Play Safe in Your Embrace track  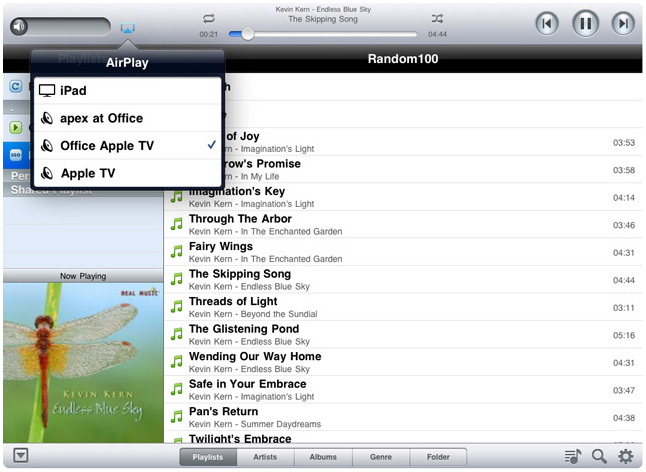coord(403,390)
